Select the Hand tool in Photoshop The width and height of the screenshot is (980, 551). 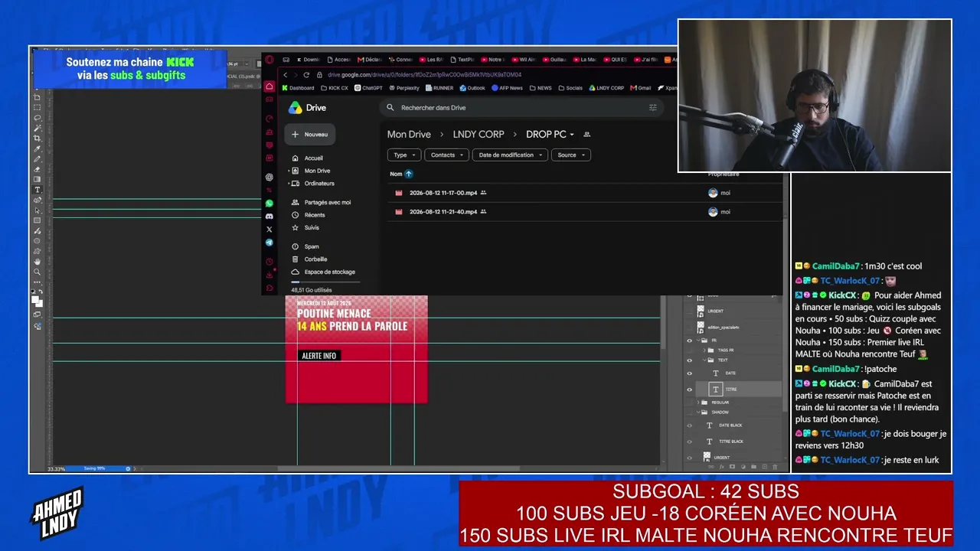point(37,262)
